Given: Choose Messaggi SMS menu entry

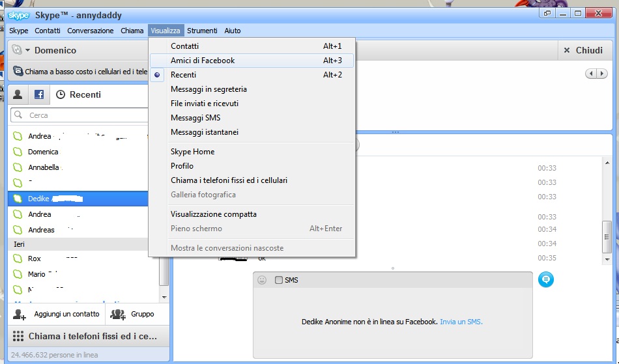Looking at the screenshot, I should tap(252, 117).
